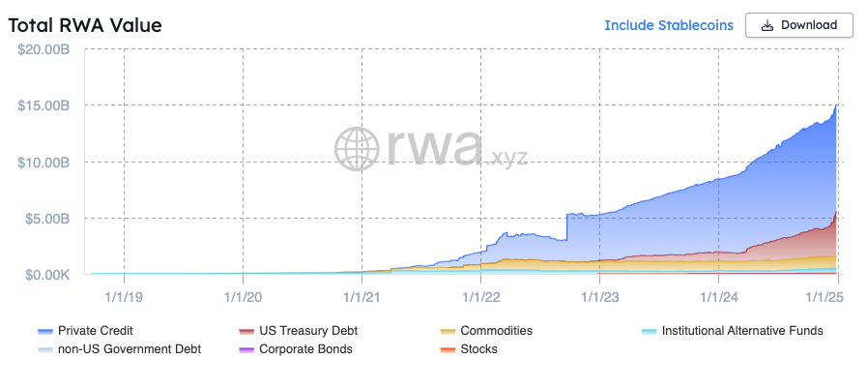Toggle Corporate Bonds legend entry
Viewport: 868px width, 388px height.
point(296,349)
